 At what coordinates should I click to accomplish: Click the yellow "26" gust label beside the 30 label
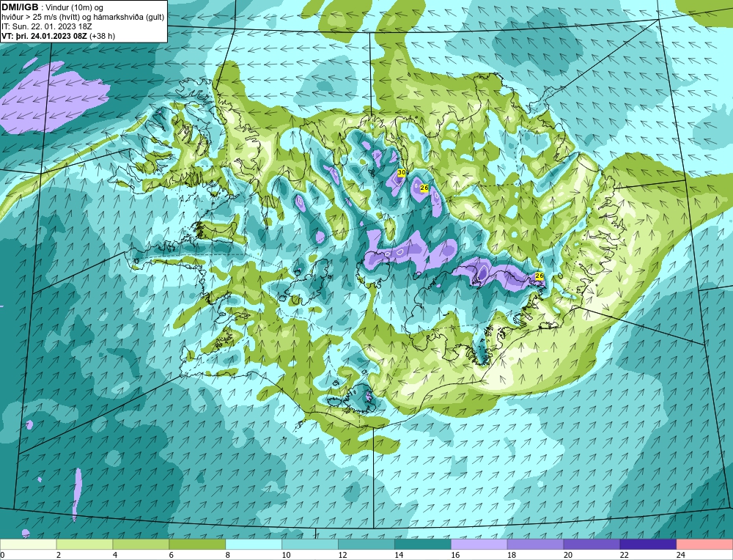(424, 188)
